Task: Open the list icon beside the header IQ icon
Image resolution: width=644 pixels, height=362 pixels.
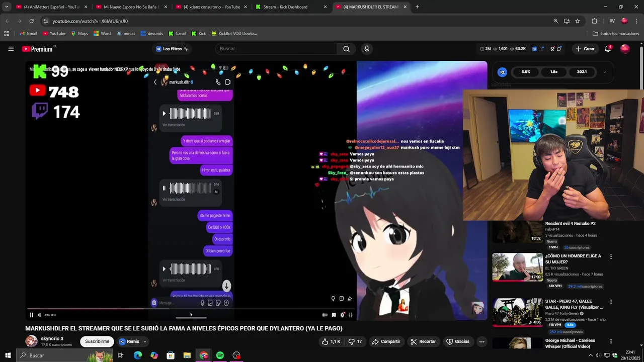Action: [x=542, y=49]
